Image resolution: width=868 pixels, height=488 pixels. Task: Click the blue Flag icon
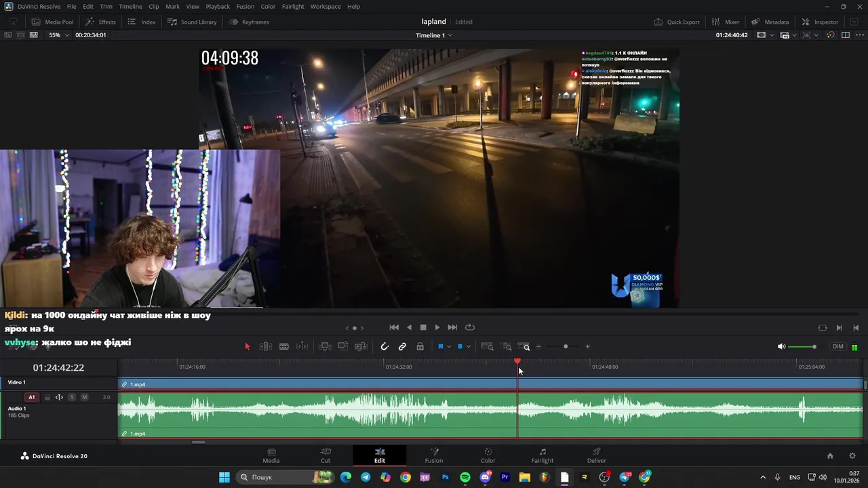pos(441,346)
